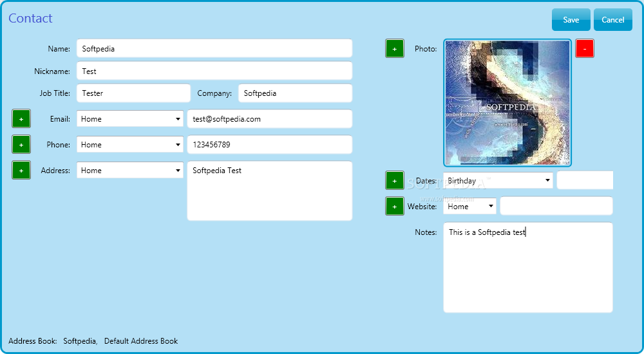The image size is (644, 354).
Task: Click the Job Title field
Action: [133, 93]
